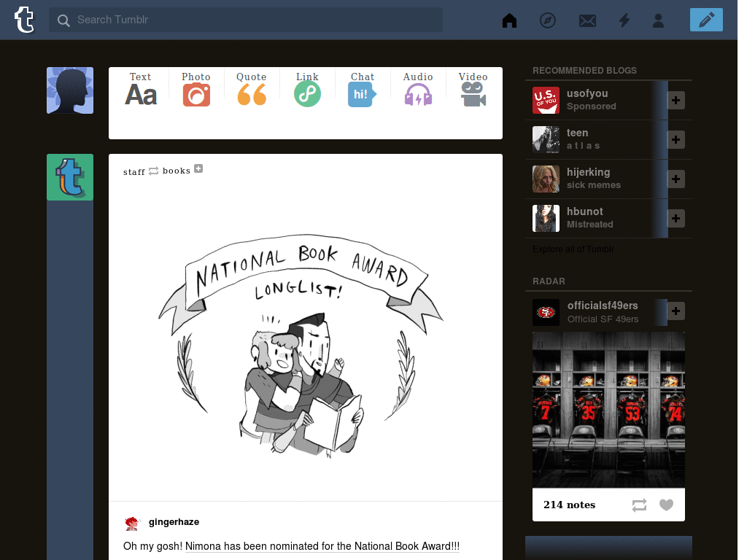Open the 49ers locker room photo
The width and height of the screenshot is (747, 560).
[608, 410]
